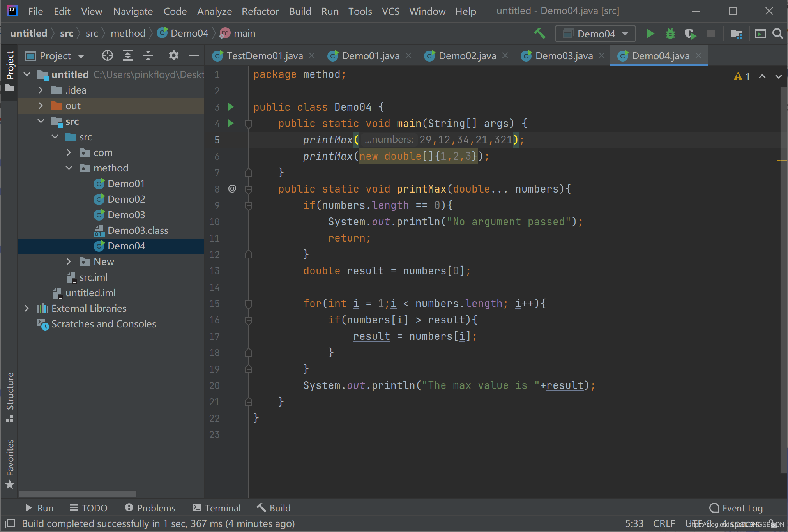788x532 pixels.
Task: Open the Refactor menu
Action: pyautogui.click(x=260, y=11)
